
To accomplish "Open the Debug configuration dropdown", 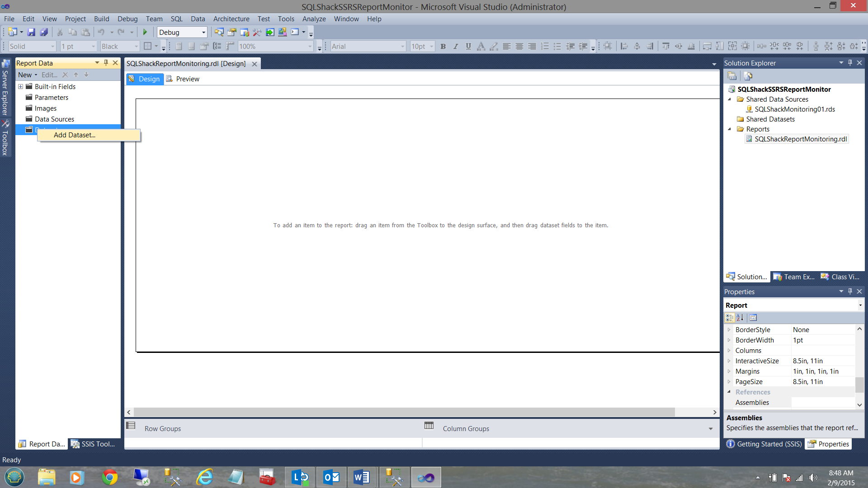I will pyautogui.click(x=203, y=32).
